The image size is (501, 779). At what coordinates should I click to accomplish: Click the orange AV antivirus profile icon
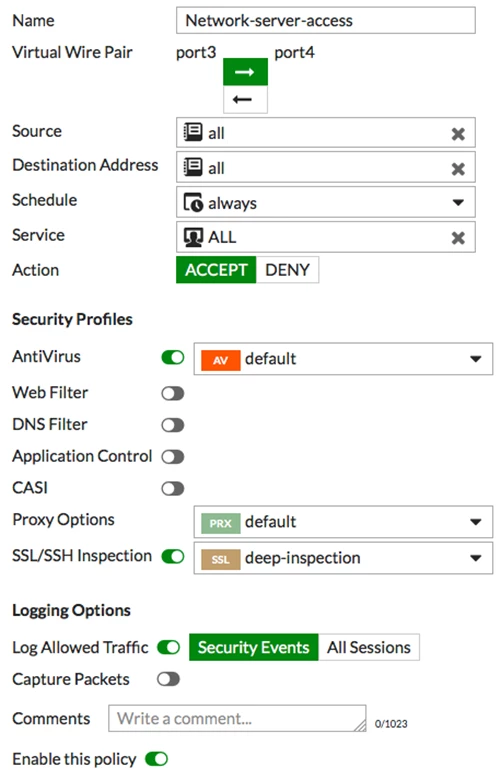coord(221,360)
